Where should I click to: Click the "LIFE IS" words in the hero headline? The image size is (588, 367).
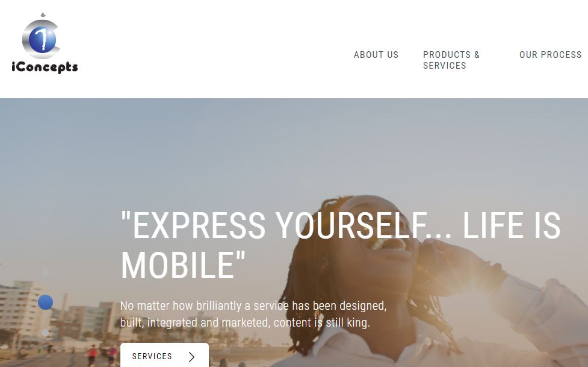pyautogui.click(x=512, y=225)
